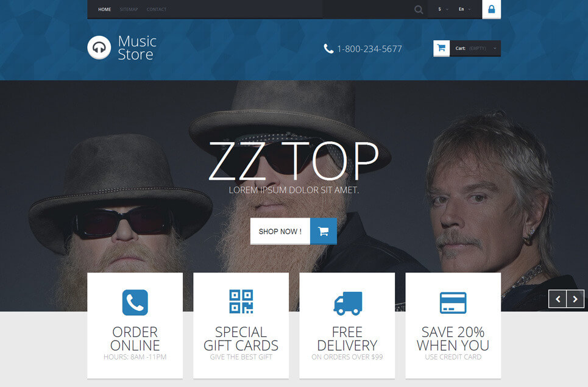
Task: Open the Contact menu item
Action: pos(157,9)
